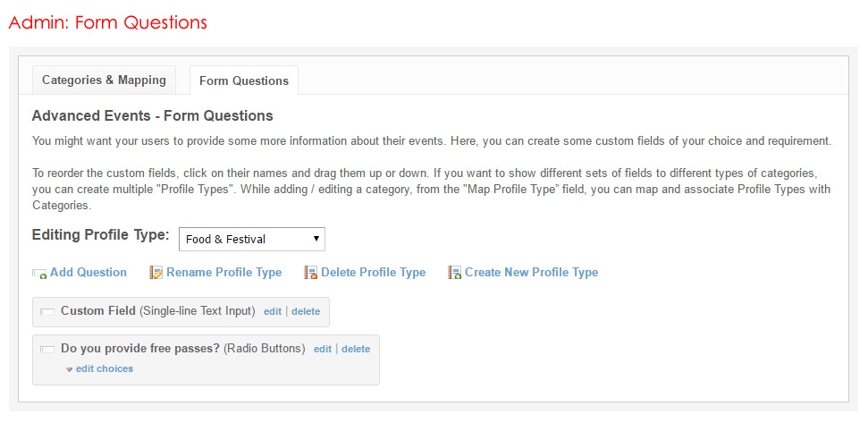The height and width of the screenshot is (423, 868).
Task: Edit the Custom Field question
Action: [x=273, y=311]
